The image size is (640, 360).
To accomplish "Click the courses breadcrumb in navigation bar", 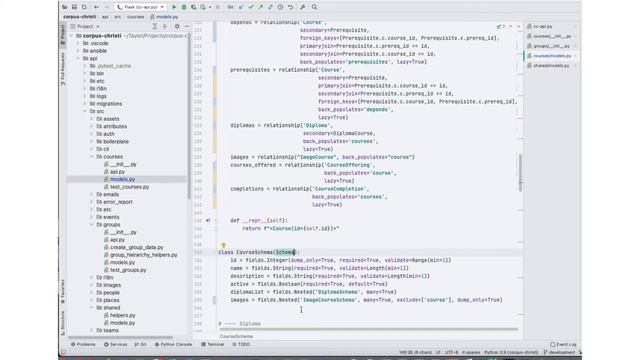I will (x=136, y=17).
